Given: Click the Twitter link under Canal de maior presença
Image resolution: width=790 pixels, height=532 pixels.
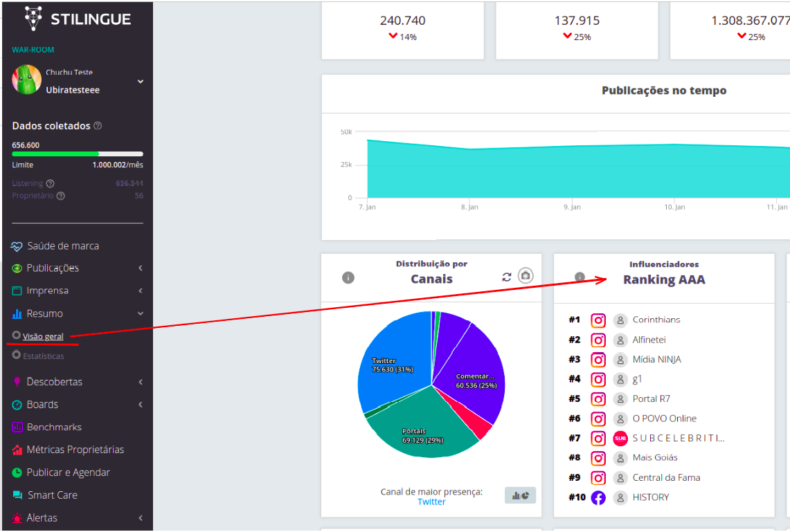Looking at the screenshot, I should pos(431,502).
